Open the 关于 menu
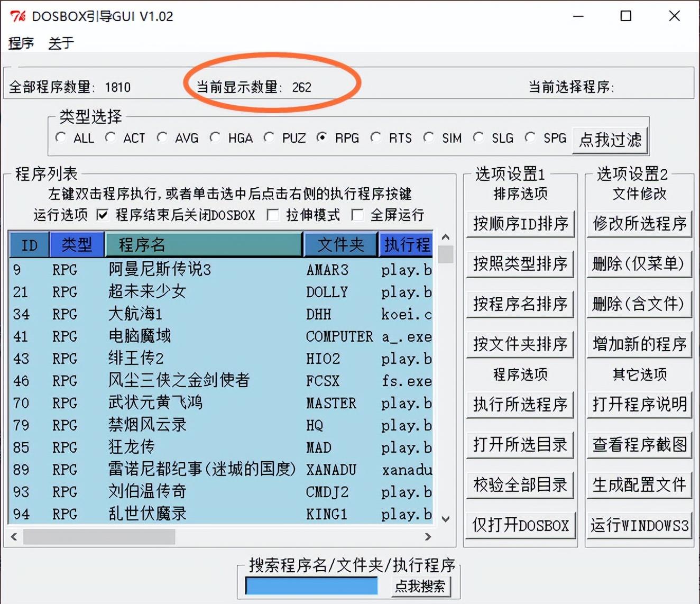700x604 pixels. point(61,43)
